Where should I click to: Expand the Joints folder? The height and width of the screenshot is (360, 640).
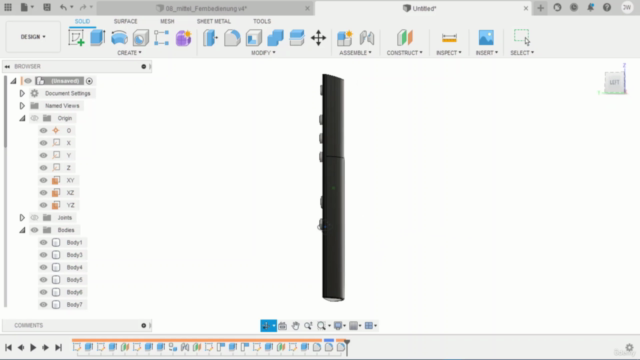pyautogui.click(x=22, y=218)
